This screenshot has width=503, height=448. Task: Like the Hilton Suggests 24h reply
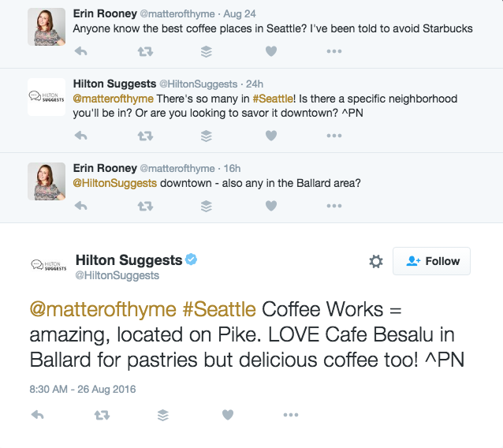[270, 136]
